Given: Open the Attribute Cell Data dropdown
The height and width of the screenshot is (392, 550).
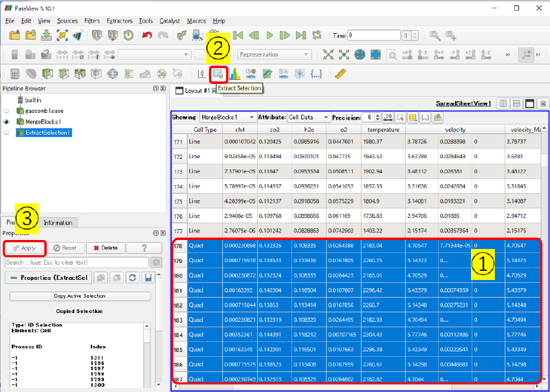Looking at the screenshot, I should pos(310,118).
